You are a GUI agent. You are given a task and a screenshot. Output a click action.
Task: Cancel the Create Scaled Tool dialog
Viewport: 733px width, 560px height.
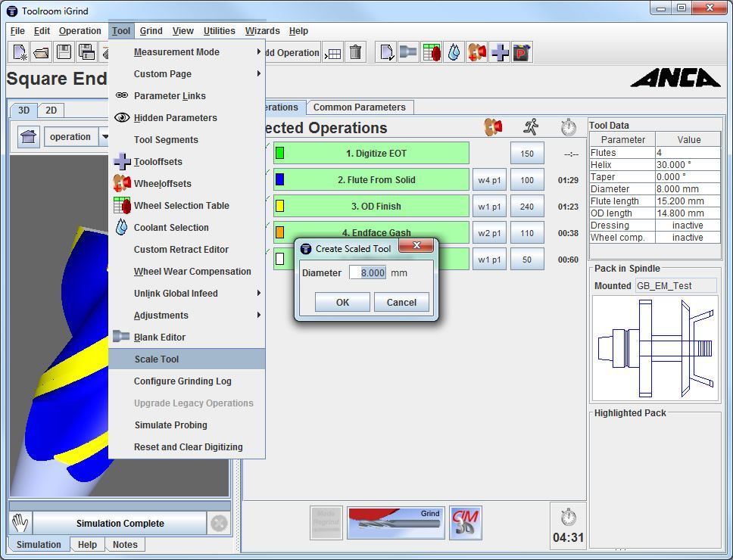(401, 302)
